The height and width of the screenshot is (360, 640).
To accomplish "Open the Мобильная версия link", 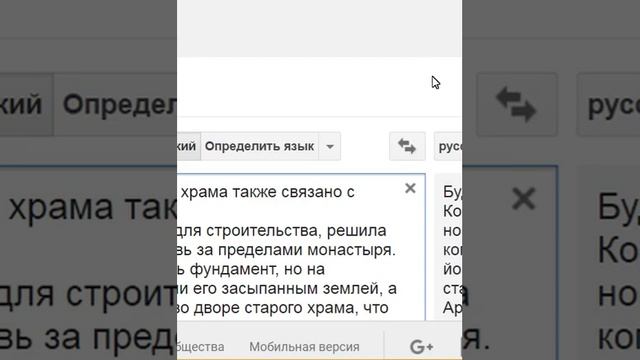I will [x=304, y=347].
